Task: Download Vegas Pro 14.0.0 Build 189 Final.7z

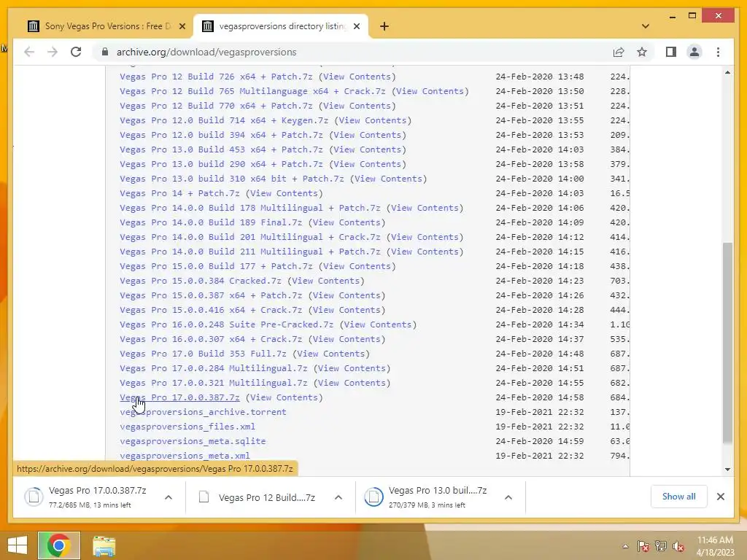Action: point(211,222)
